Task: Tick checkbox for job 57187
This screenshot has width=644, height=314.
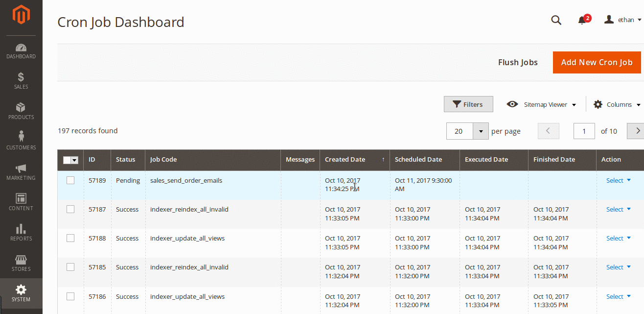Action: tap(70, 209)
